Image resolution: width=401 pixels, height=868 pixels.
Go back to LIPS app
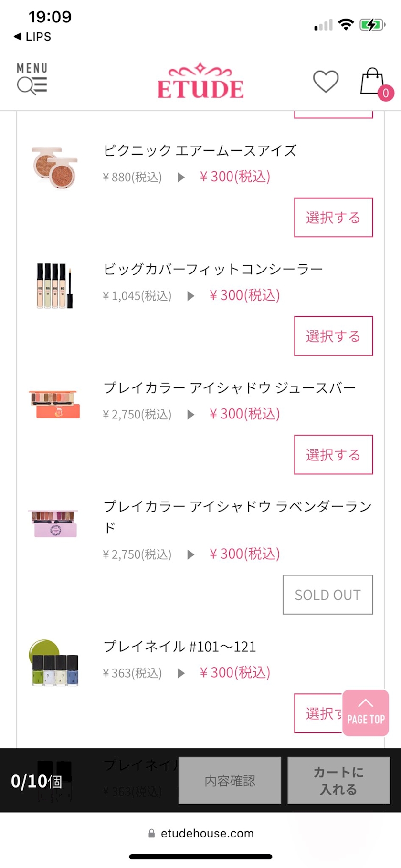[32, 37]
